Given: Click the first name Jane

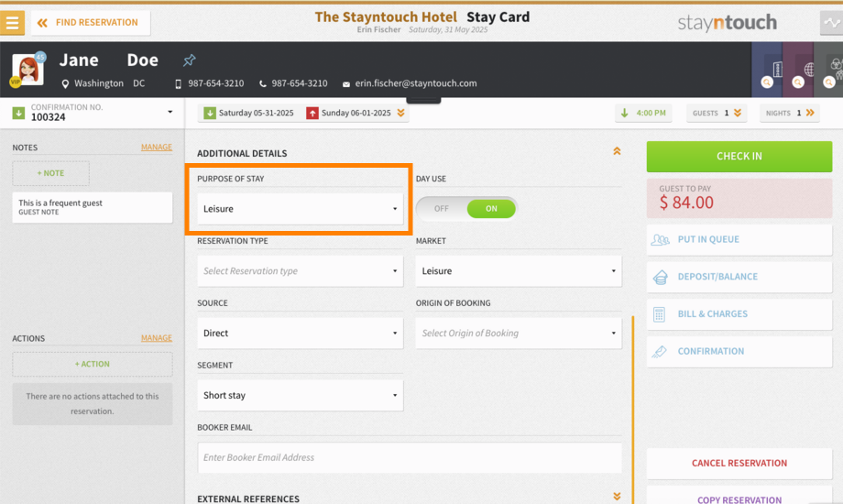Looking at the screenshot, I should 79,60.
